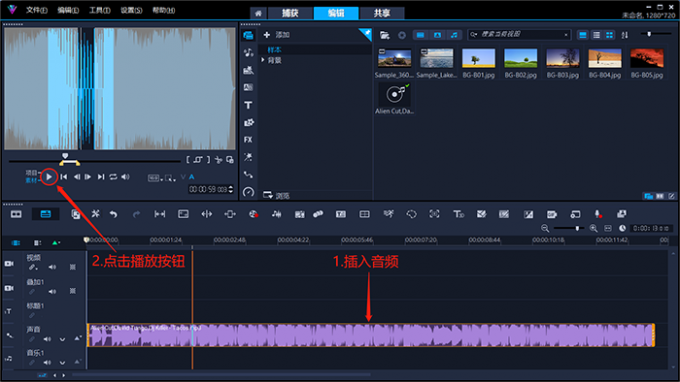This screenshot has width=680, height=382.
Task: Select the Alien Cut audio clip thumbnail
Action: click(x=394, y=94)
